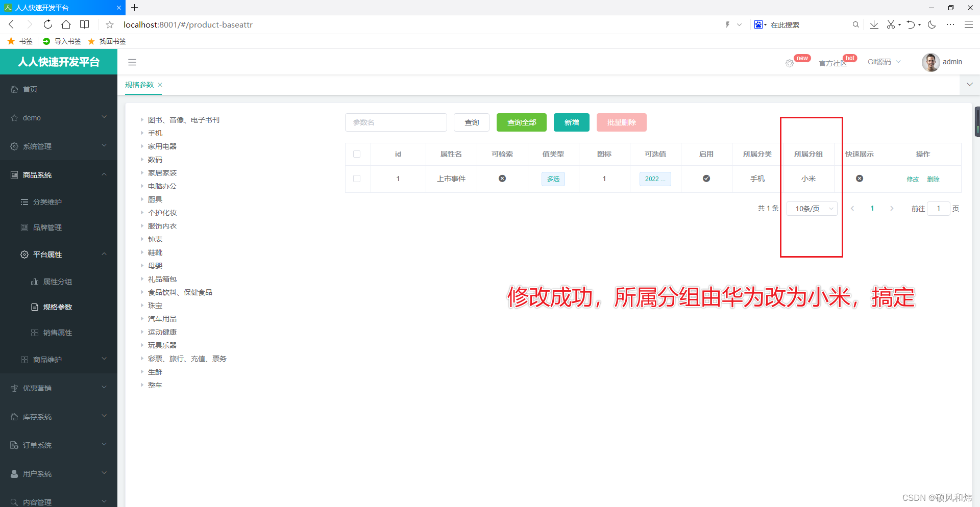Open the browser main menu lines icon

tap(968, 24)
